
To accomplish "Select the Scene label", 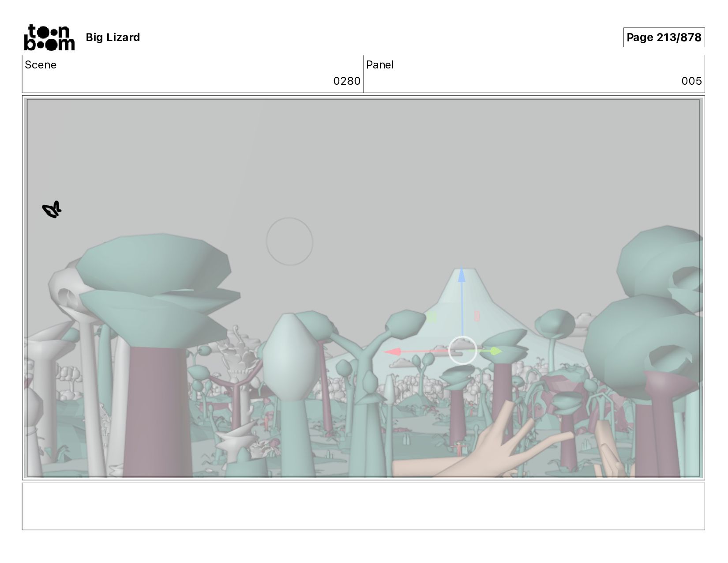I will 41,65.
